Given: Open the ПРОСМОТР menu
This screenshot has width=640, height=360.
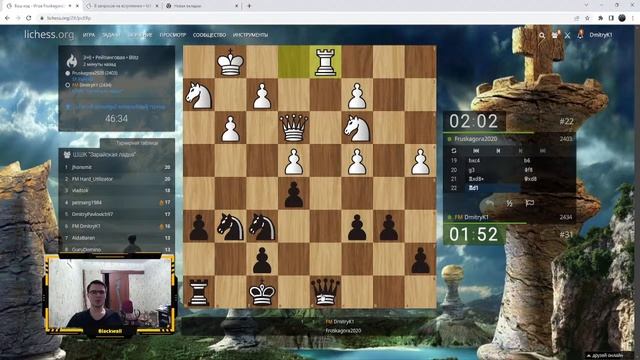Looking at the screenshot, I should (173, 35).
